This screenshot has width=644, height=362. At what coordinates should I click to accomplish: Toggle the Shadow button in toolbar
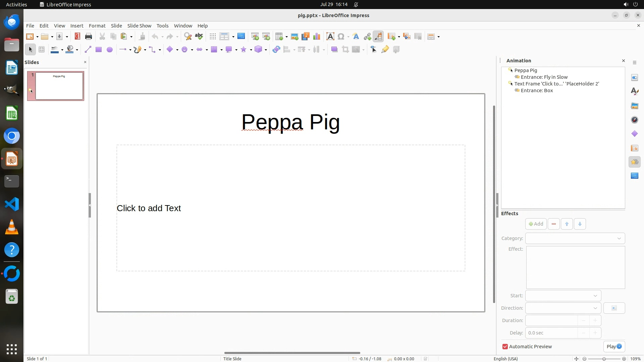334,50
